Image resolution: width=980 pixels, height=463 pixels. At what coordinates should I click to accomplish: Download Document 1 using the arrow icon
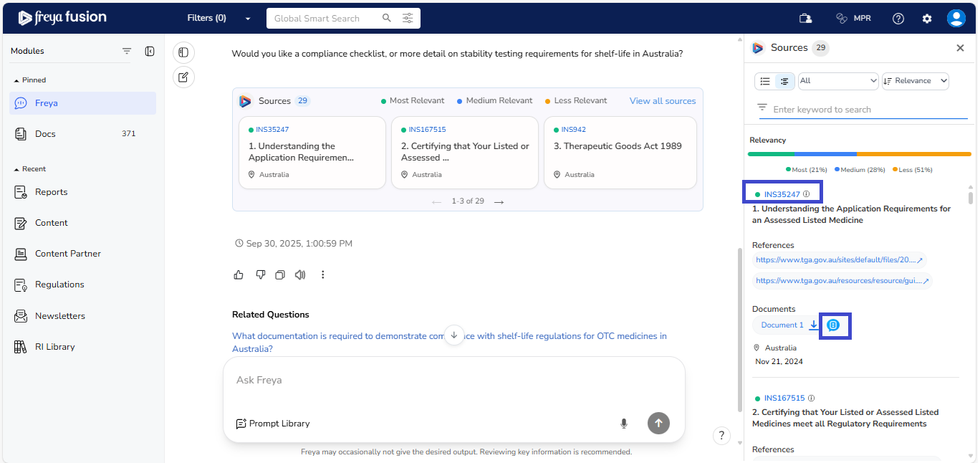pos(813,325)
